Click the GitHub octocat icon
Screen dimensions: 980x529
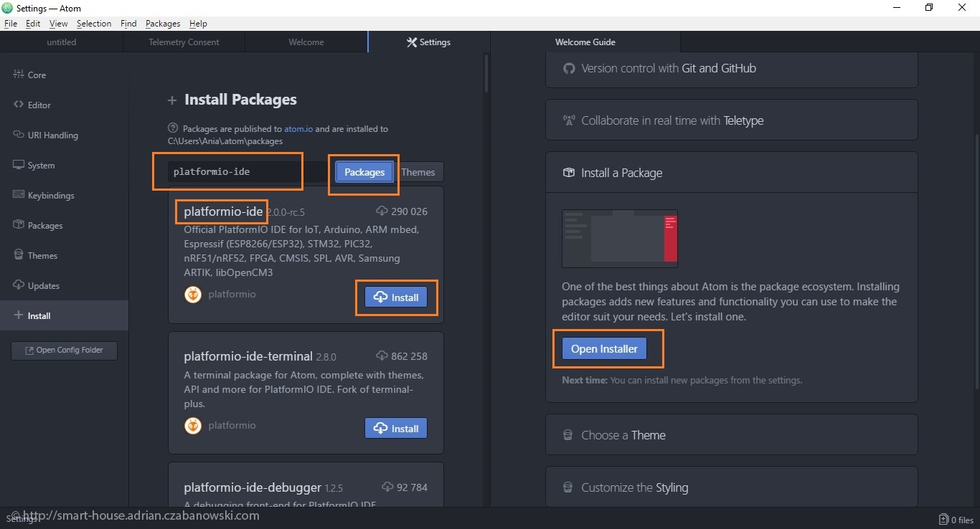569,68
